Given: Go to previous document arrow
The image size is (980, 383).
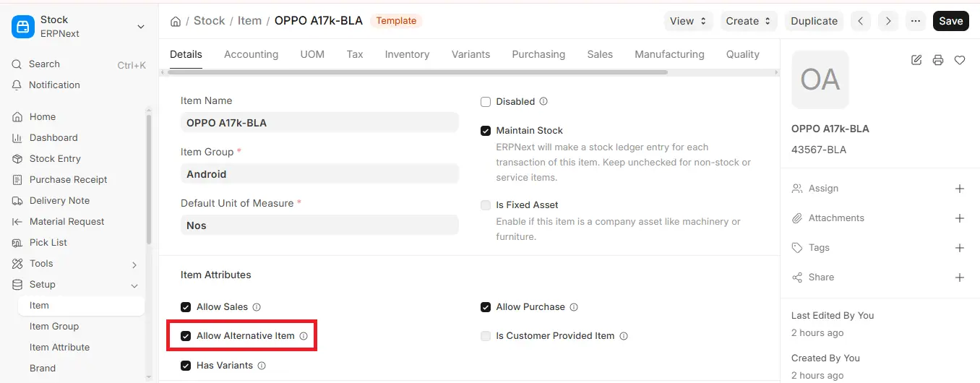Looking at the screenshot, I should pyautogui.click(x=860, y=21).
